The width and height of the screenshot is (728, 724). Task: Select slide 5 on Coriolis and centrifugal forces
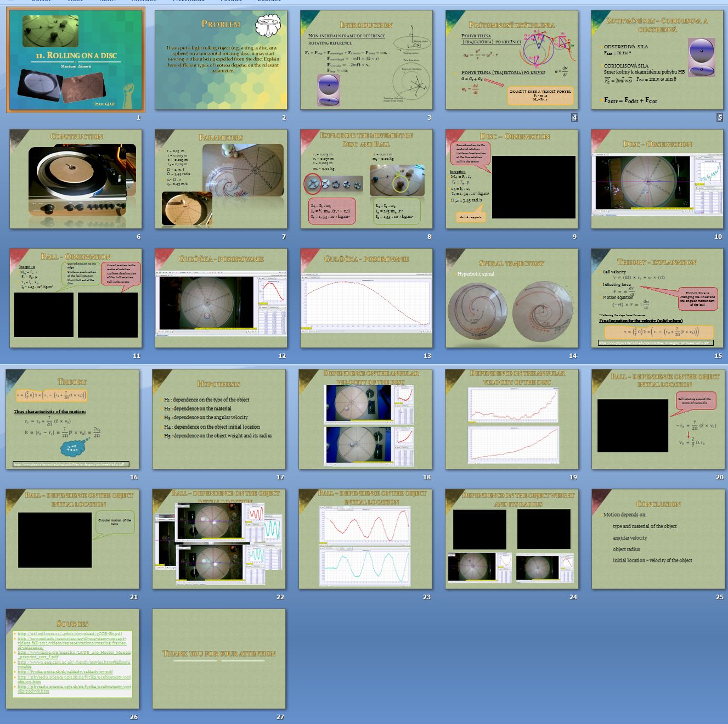point(657,60)
